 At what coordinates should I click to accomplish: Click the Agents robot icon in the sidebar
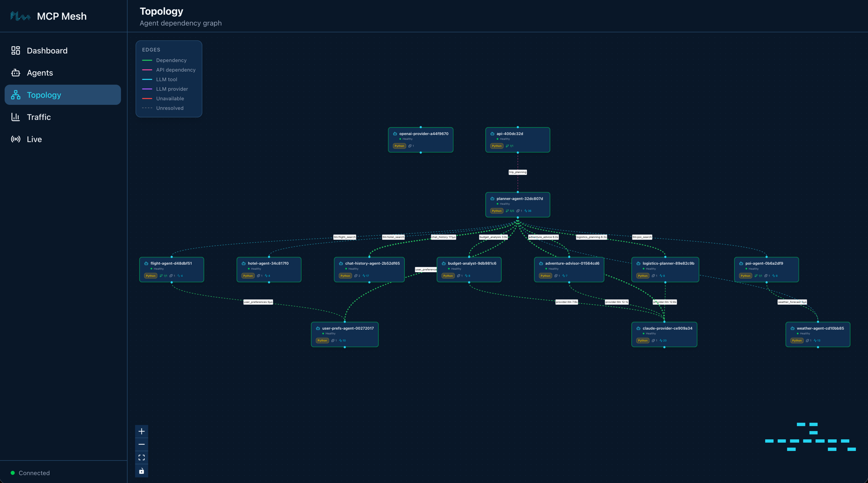point(16,72)
